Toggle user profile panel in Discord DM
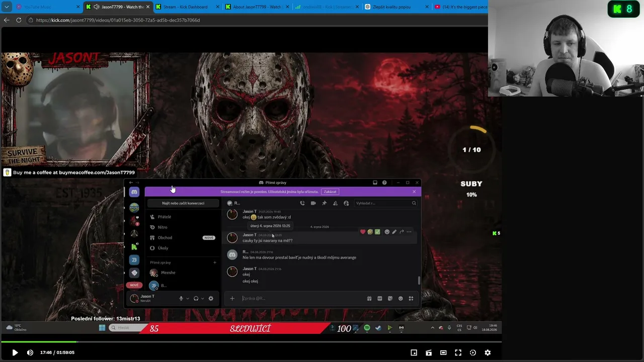644x362 pixels. click(346, 203)
